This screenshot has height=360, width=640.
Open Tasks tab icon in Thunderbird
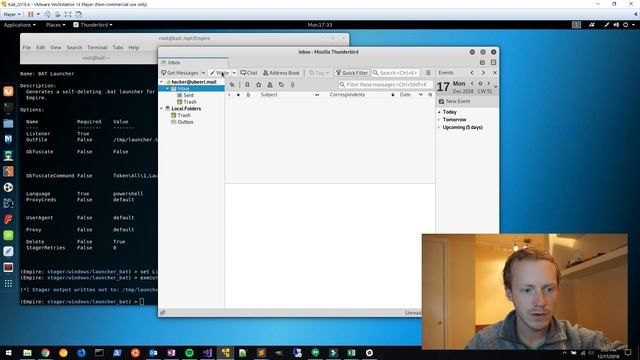coord(493,62)
